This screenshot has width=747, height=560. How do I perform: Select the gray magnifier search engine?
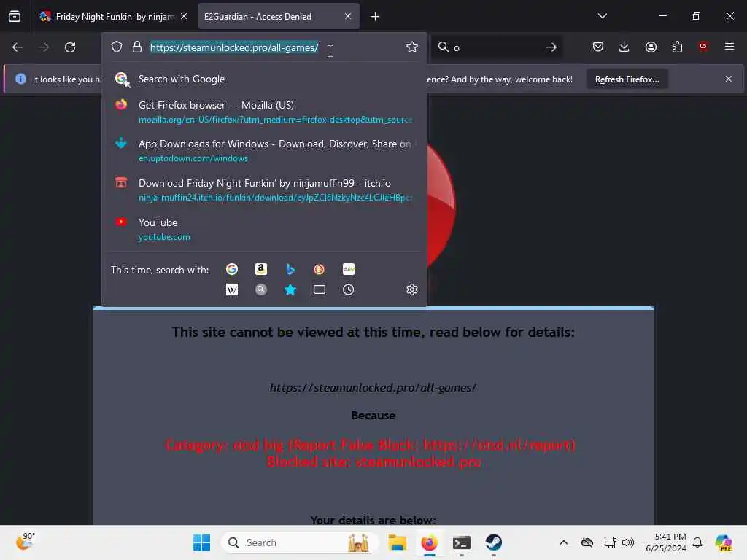pyautogui.click(x=261, y=289)
